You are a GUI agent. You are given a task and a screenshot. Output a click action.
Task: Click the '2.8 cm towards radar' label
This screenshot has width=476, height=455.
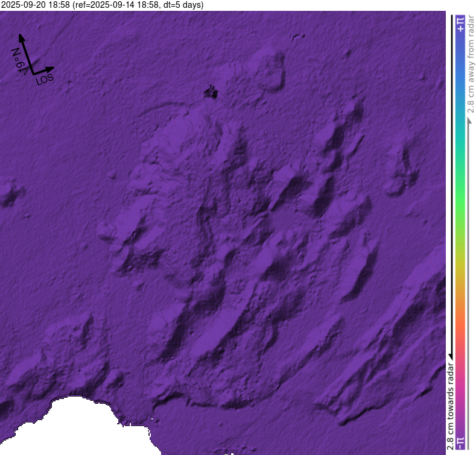[451, 405]
